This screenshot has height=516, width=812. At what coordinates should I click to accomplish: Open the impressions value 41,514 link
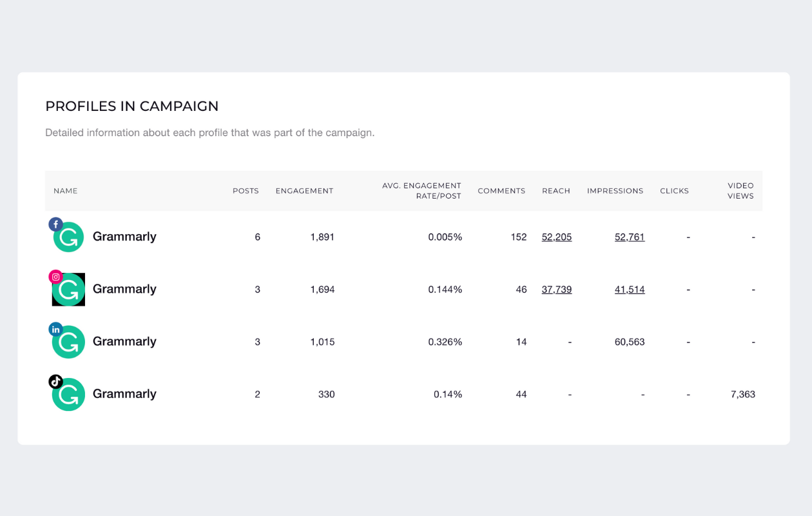(x=630, y=290)
